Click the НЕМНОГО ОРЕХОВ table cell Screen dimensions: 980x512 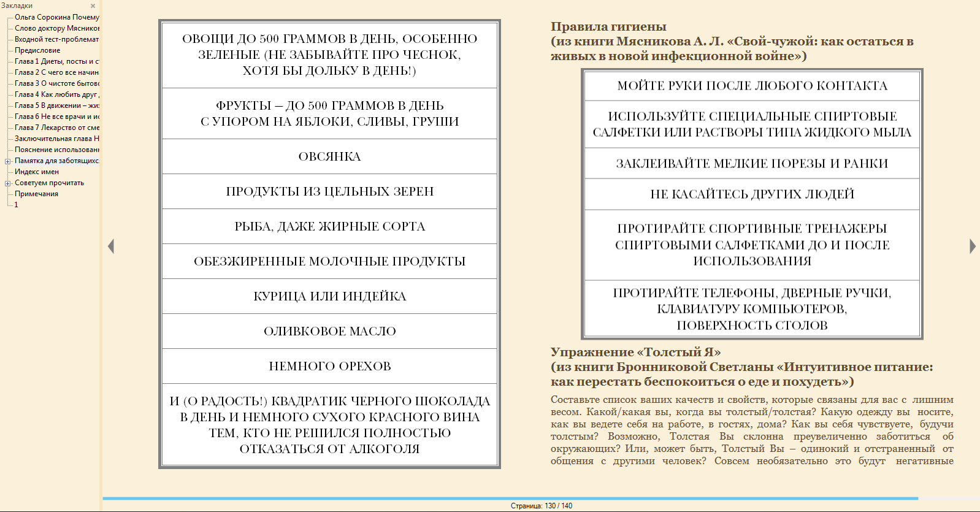(330, 366)
